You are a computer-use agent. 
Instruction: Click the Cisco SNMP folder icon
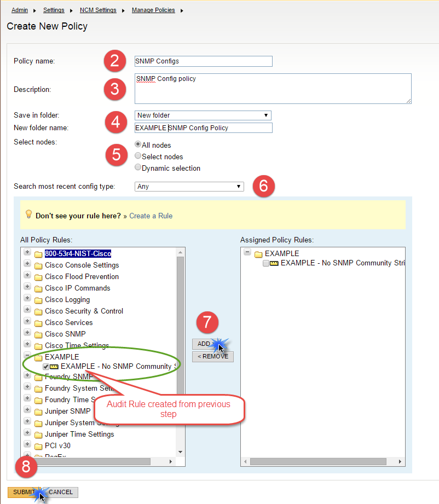pyautogui.click(x=38, y=334)
